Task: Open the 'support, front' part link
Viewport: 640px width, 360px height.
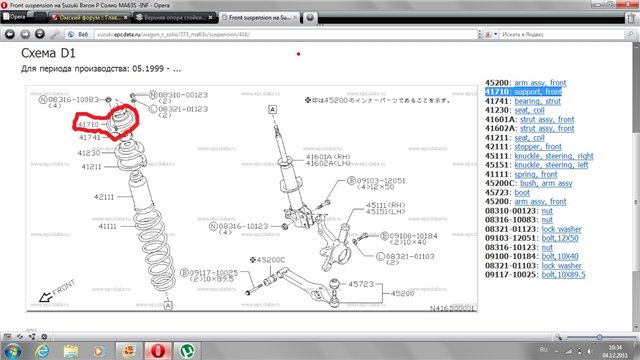Action: tap(538, 92)
